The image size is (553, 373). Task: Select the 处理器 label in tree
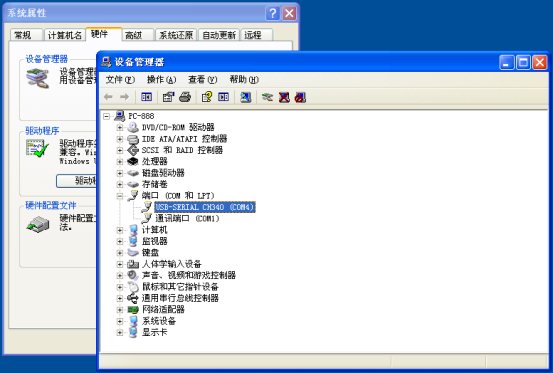click(154, 161)
